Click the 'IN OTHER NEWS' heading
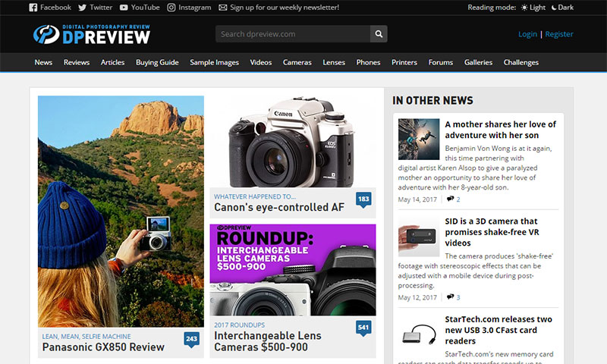 (x=432, y=101)
